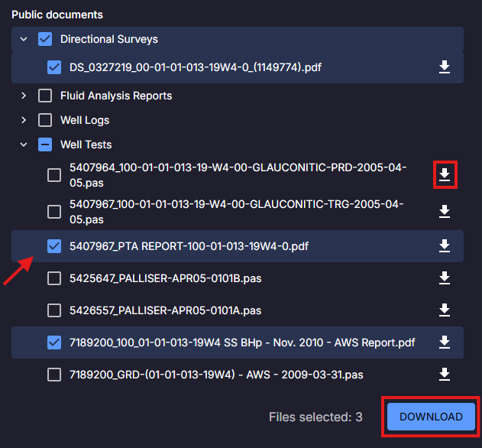Uncheck the Directional Surveys folder checkbox
The height and width of the screenshot is (448, 482).
pyautogui.click(x=45, y=39)
